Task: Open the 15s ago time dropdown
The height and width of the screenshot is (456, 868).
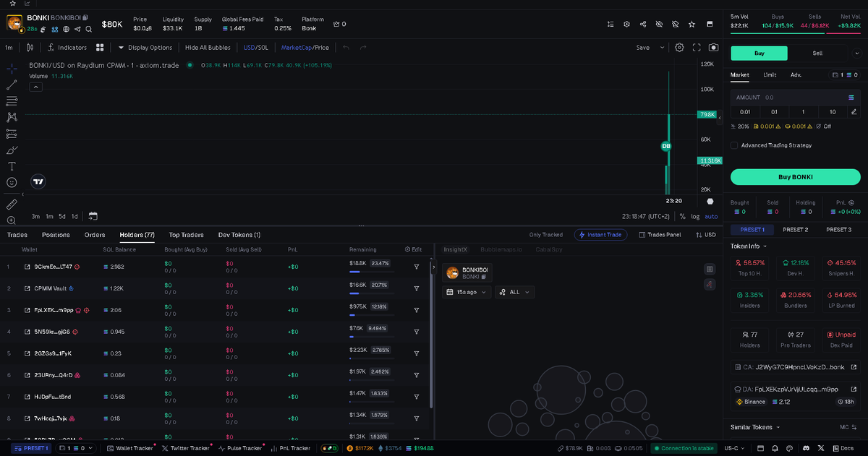Action: [467, 292]
